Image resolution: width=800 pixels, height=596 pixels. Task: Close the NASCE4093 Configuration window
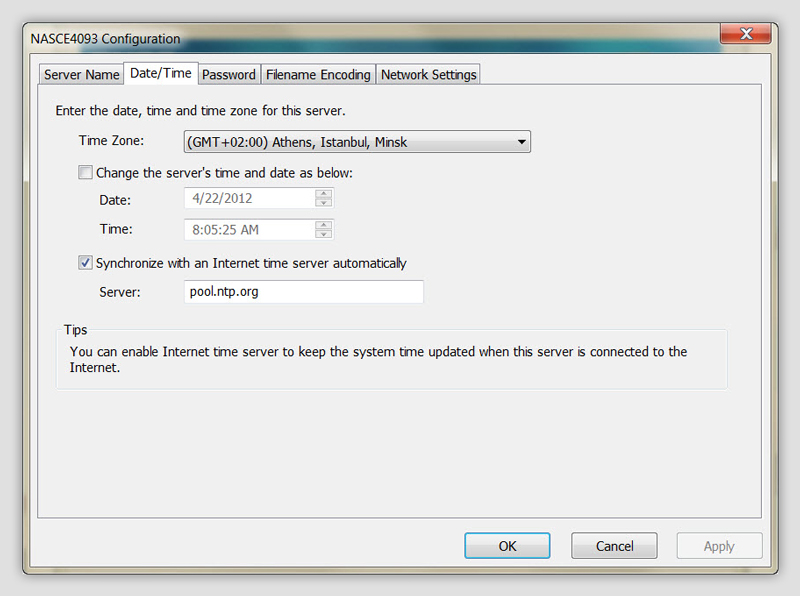pos(746,34)
